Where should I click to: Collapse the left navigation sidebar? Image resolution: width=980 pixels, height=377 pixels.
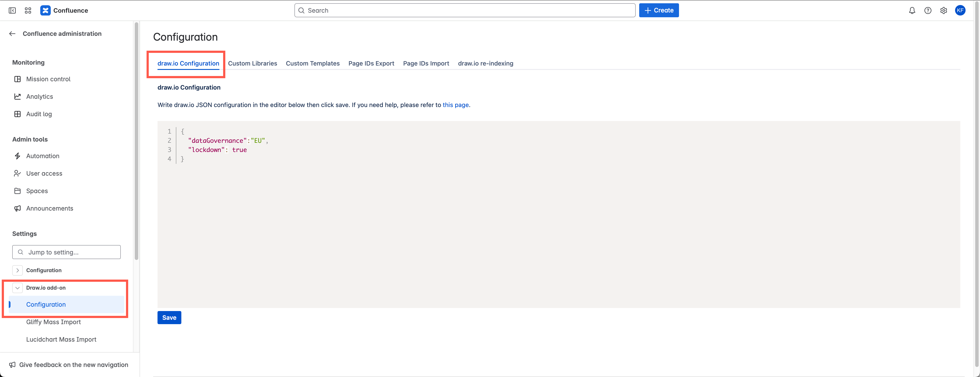12,10
